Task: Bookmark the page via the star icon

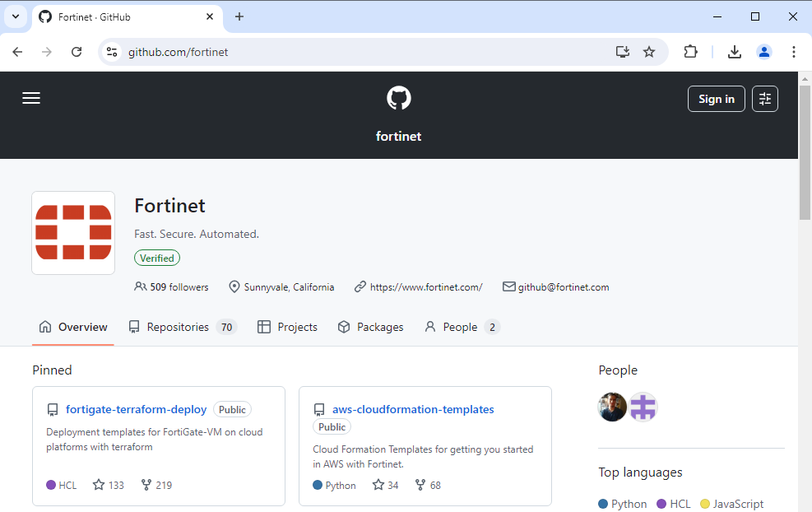Action: pyautogui.click(x=649, y=51)
